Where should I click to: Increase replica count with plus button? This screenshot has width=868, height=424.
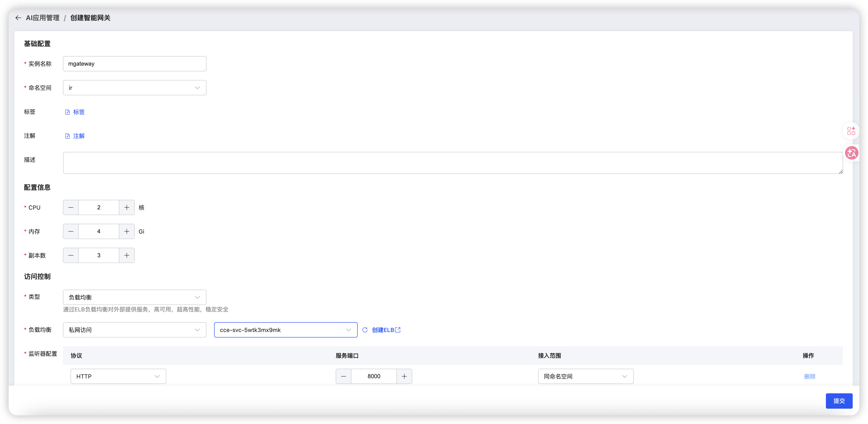click(127, 255)
